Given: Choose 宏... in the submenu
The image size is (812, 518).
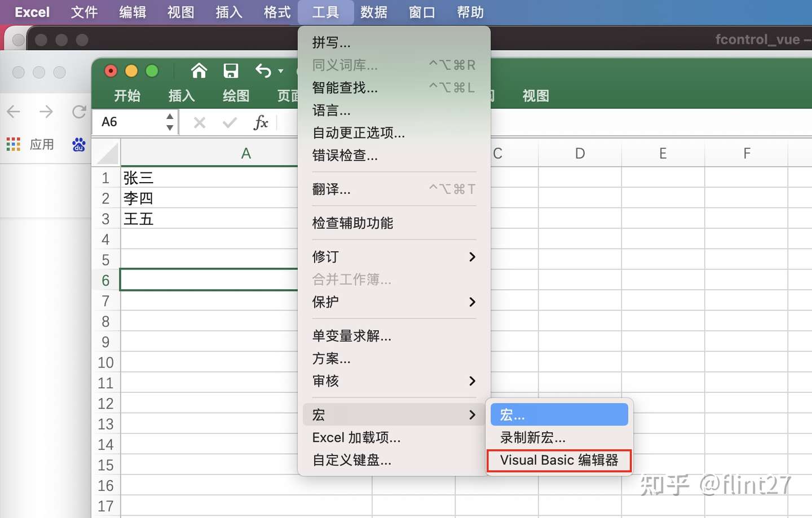Looking at the screenshot, I should coord(559,415).
